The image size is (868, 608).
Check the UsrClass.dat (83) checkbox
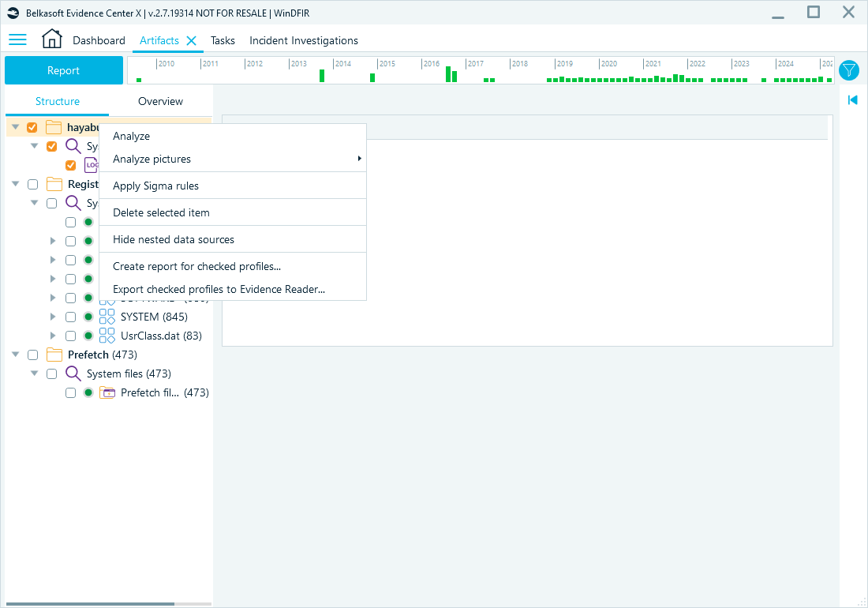tap(70, 336)
